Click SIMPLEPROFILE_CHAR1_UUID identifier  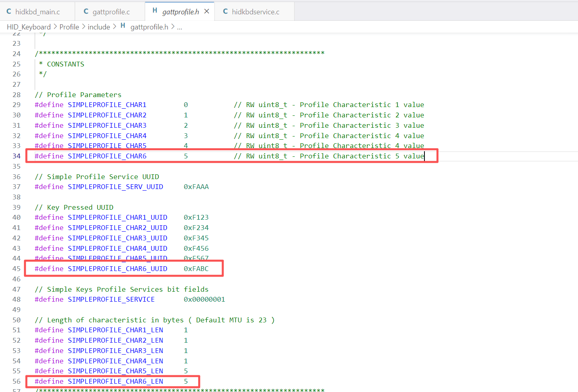(x=117, y=217)
